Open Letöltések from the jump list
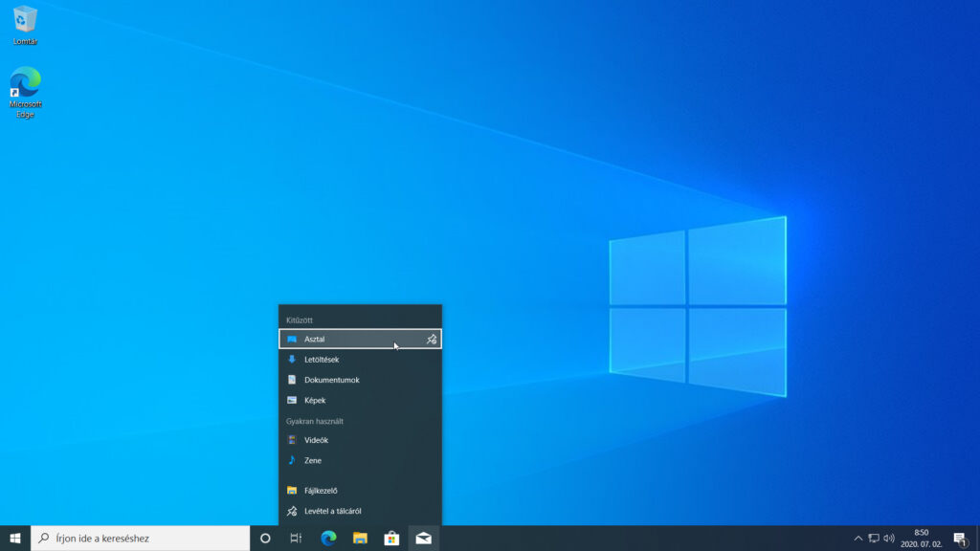 pyautogui.click(x=360, y=360)
